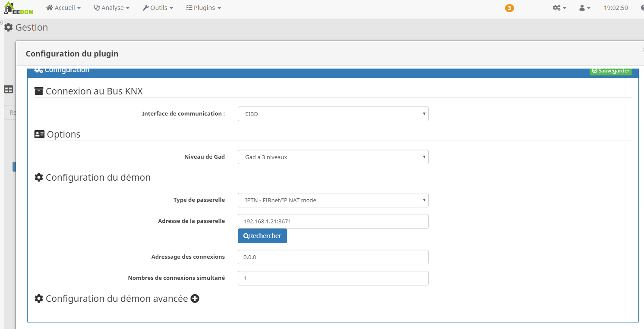Click the Connexion au Bus KNX archive icon
644x329 pixels.
click(x=39, y=91)
